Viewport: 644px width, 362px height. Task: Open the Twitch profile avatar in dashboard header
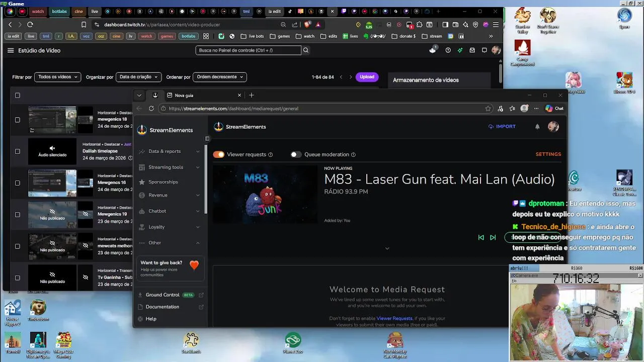click(x=496, y=50)
